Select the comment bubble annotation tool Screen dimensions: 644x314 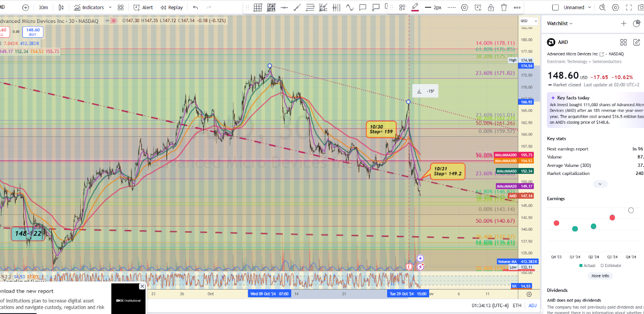click(363, 7)
